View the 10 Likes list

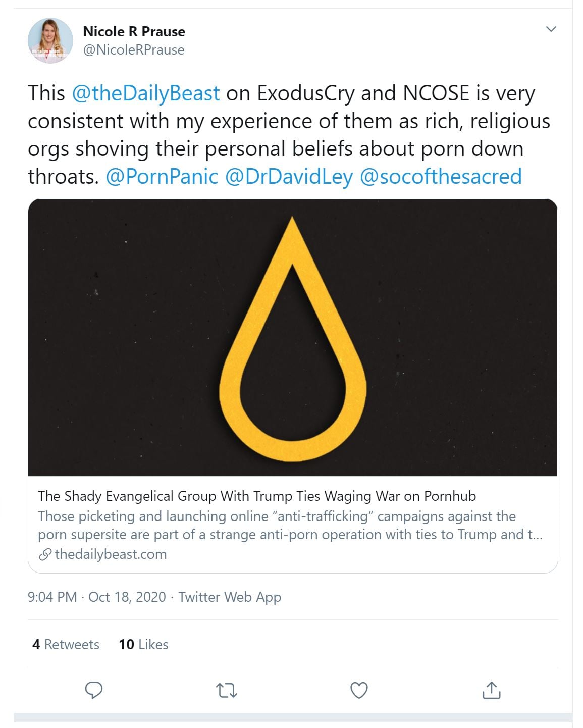(143, 644)
